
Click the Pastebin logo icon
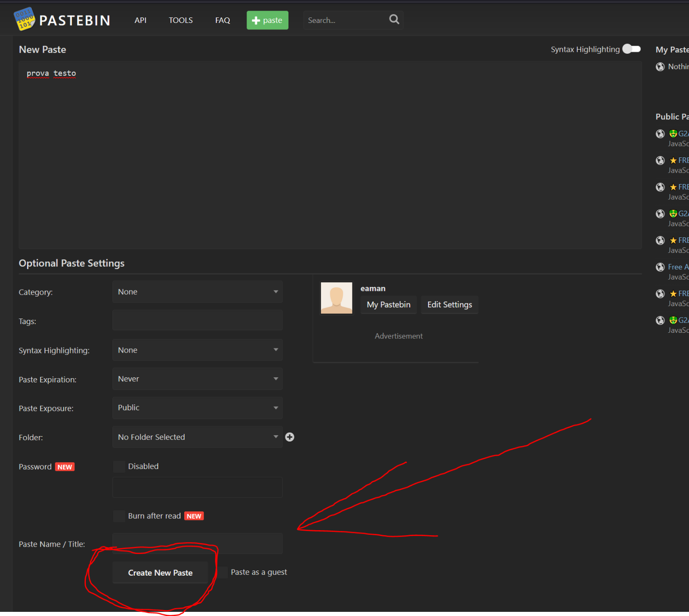tap(24, 19)
